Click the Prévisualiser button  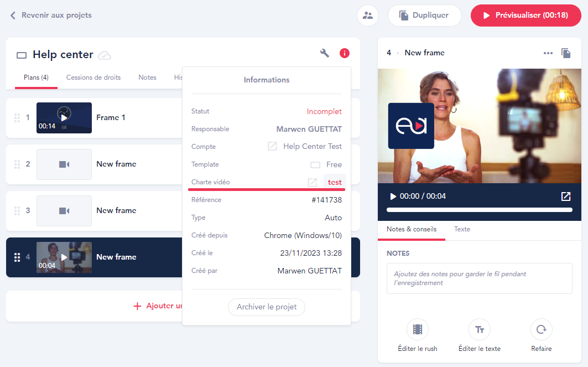coord(525,15)
